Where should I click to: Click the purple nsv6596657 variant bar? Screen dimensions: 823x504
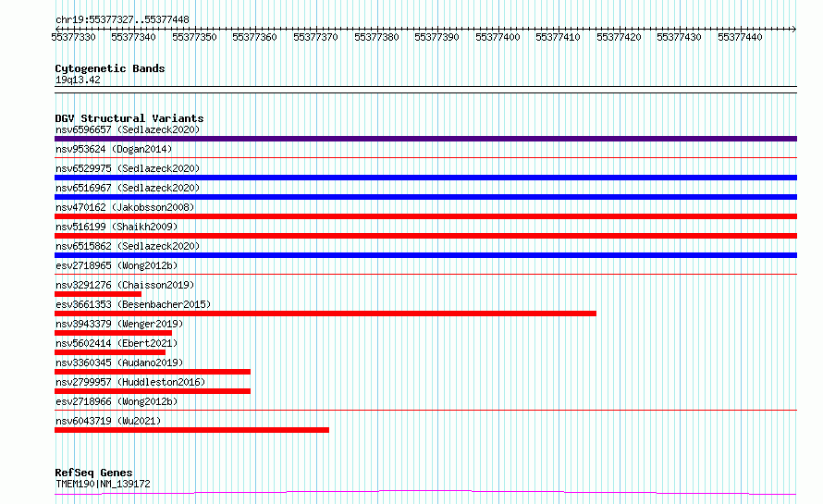click(x=425, y=139)
